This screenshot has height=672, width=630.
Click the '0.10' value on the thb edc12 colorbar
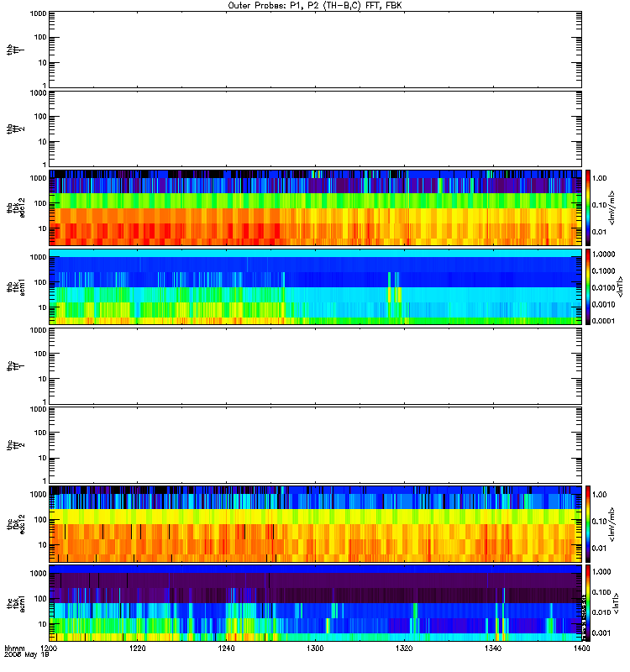[x=599, y=205]
